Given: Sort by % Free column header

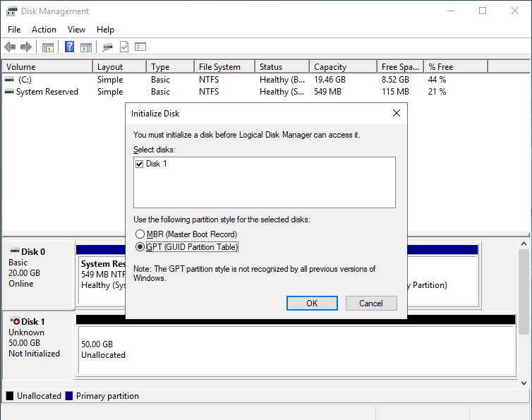Looking at the screenshot, I should point(456,67).
